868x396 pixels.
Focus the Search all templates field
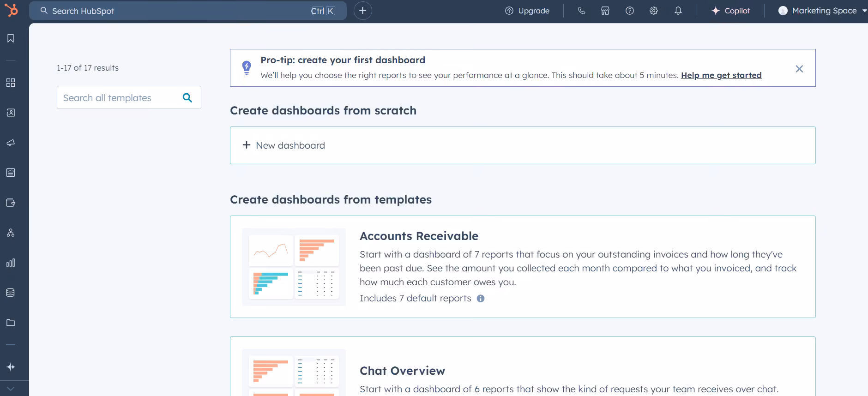(x=129, y=97)
